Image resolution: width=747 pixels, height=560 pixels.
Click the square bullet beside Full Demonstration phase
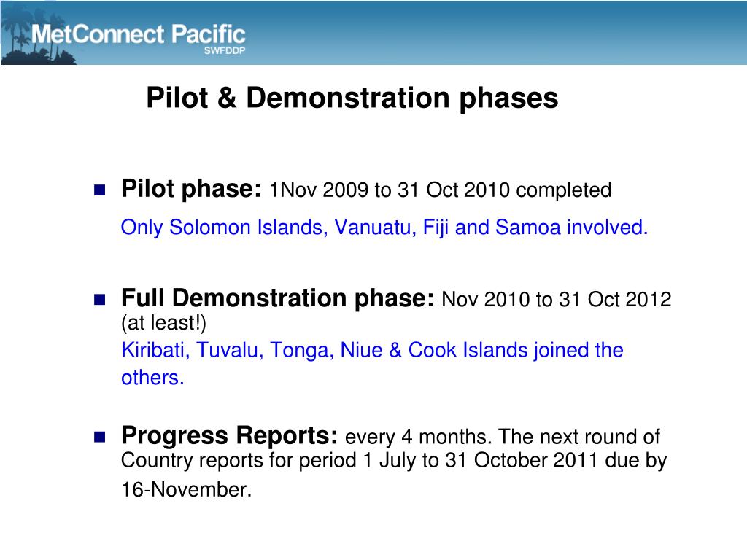click(99, 300)
